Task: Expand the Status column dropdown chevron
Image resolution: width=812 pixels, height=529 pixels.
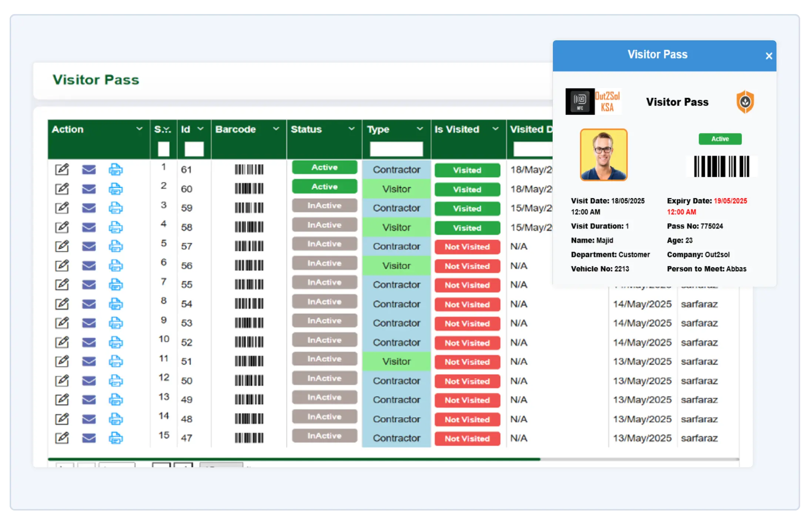Action: [351, 129]
